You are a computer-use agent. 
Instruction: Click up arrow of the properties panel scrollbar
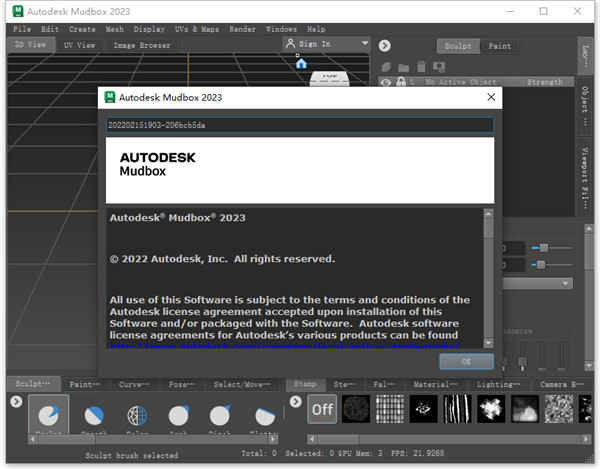pyautogui.click(x=589, y=228)
